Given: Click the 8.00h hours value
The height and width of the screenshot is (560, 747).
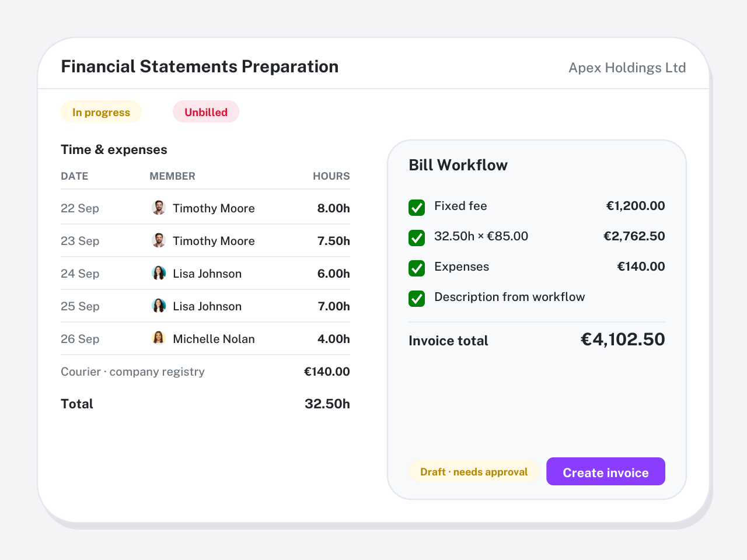Looking at the screenshot, I should coord(334,208).
